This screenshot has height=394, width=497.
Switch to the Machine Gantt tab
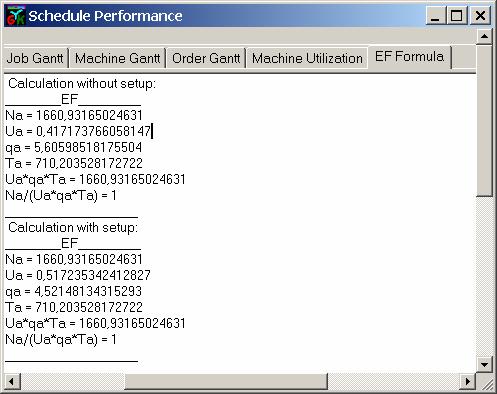click(118, 58)
